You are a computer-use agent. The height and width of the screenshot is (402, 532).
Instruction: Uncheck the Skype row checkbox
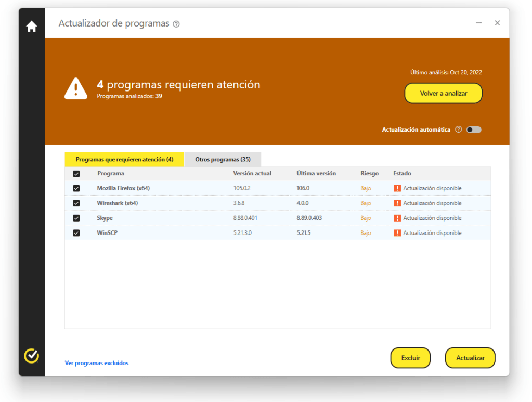pyautogui.click(x=76, y=218)
